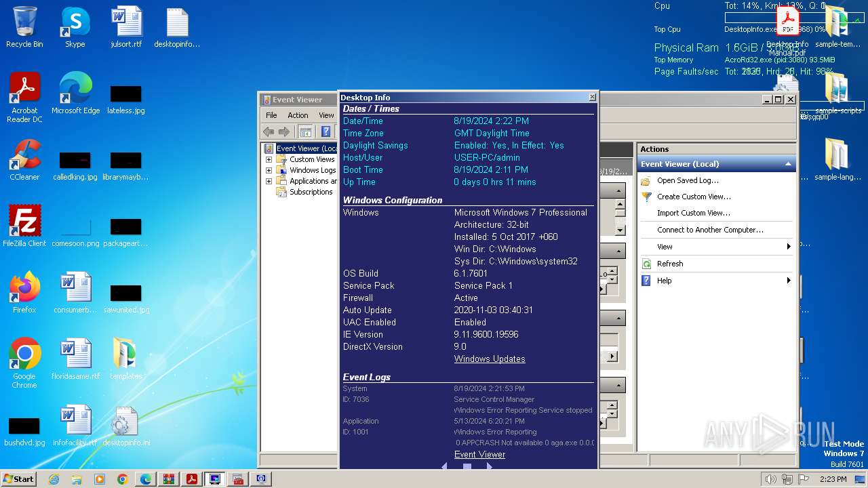Open the File menu in Event Viewer
Screen dimensions: 868x488
click(271, 115)
